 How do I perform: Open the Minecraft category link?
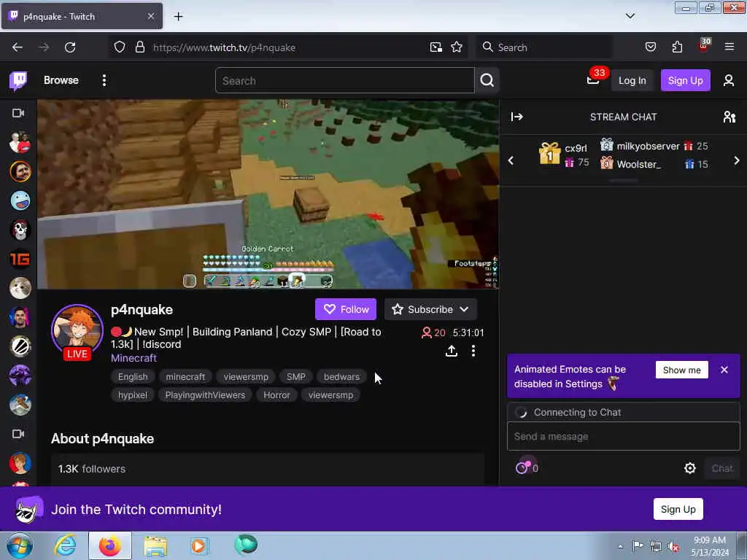point(134,358)
